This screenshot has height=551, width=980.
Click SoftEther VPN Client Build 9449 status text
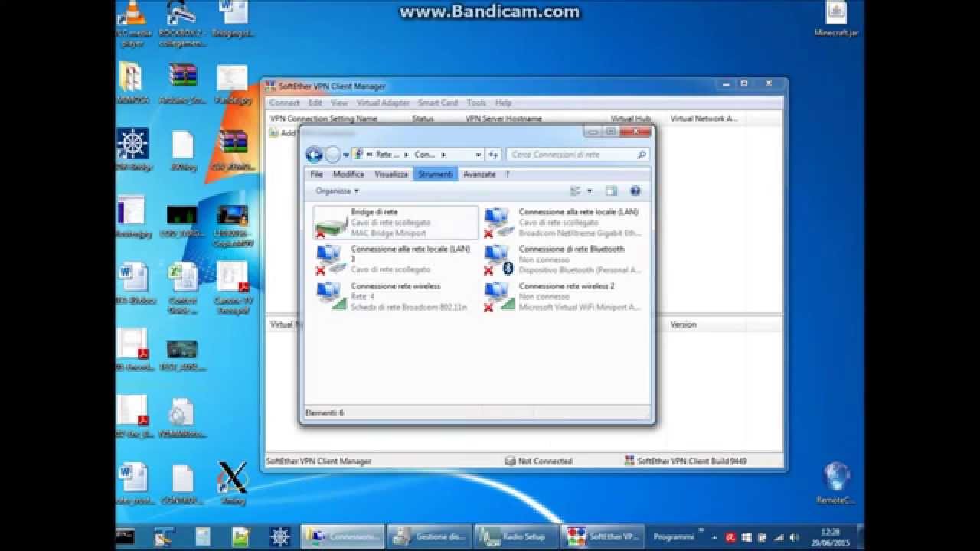[x=684, y=461]
